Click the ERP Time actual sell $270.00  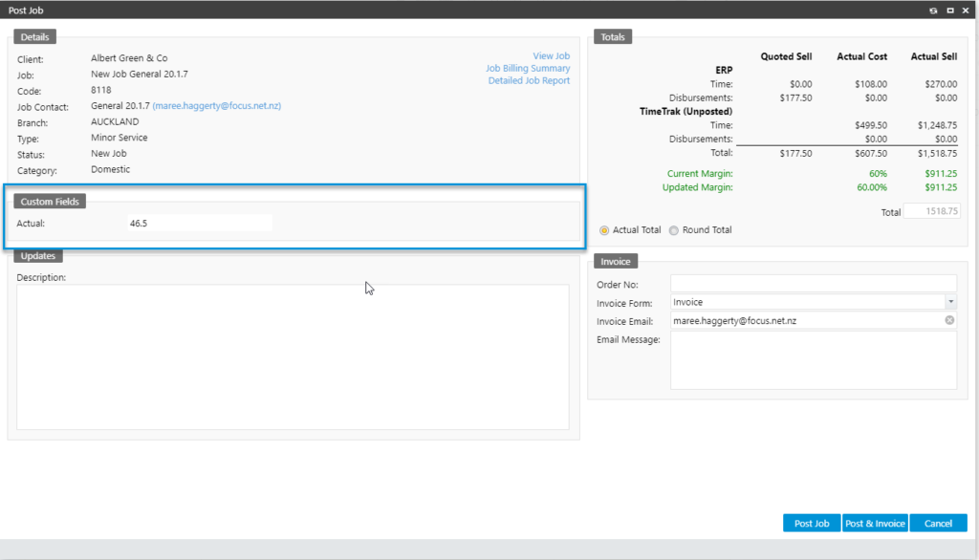[941, 84]
